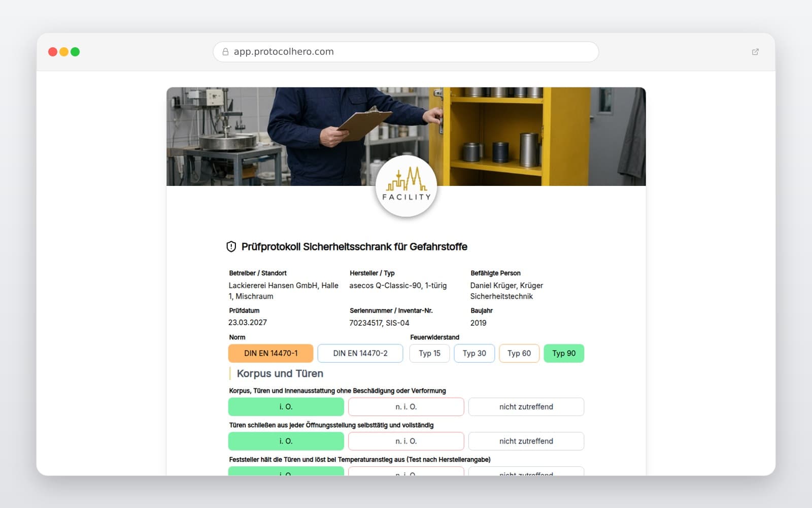Screen dimensions: 812x508
Task: Click the Befähigte Person label
Action: pyautogui.click(x=495, y=273)
